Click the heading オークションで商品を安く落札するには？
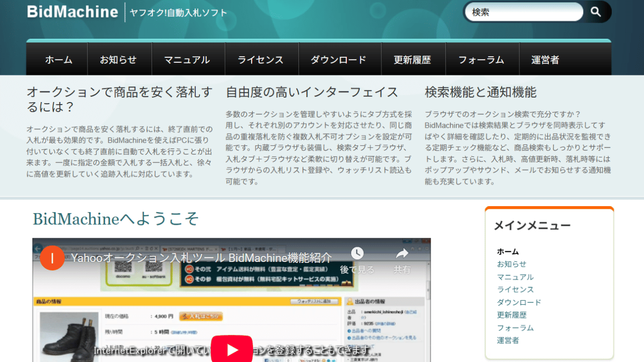644x362 pixels. click(120, 100)
